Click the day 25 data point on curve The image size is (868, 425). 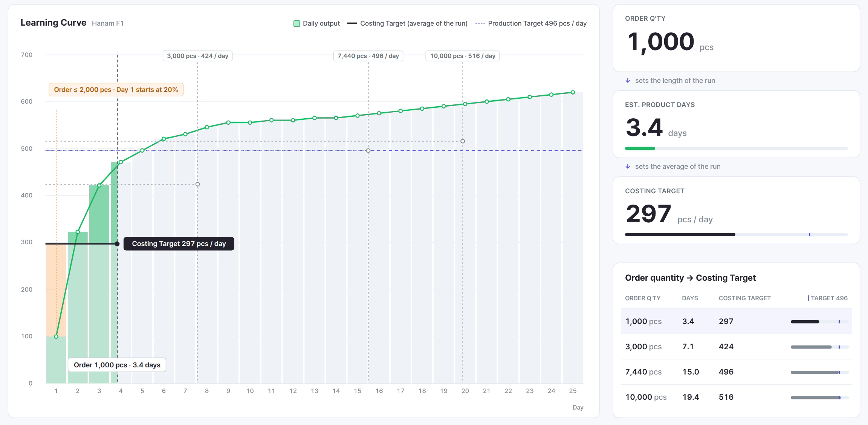pyautogui.click(x=573, y=92)
